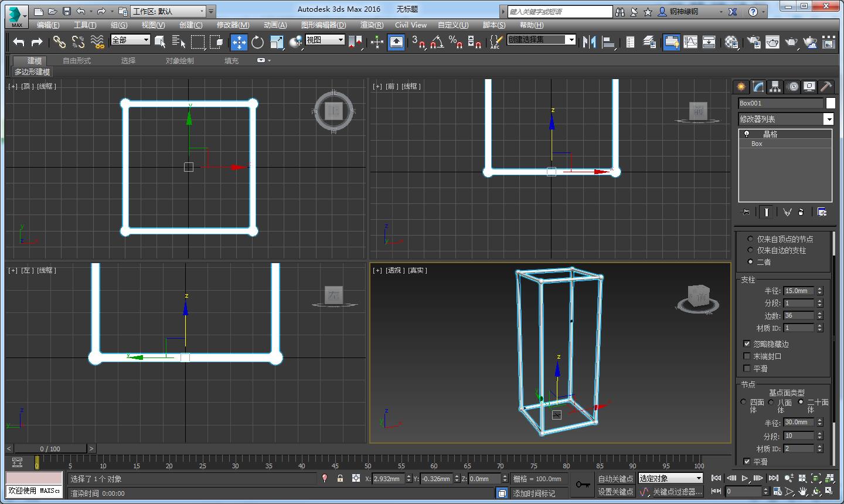
Task: Toggle Window/Crossing selection mode
Action: pyautogui.click(x=216, y=42)
